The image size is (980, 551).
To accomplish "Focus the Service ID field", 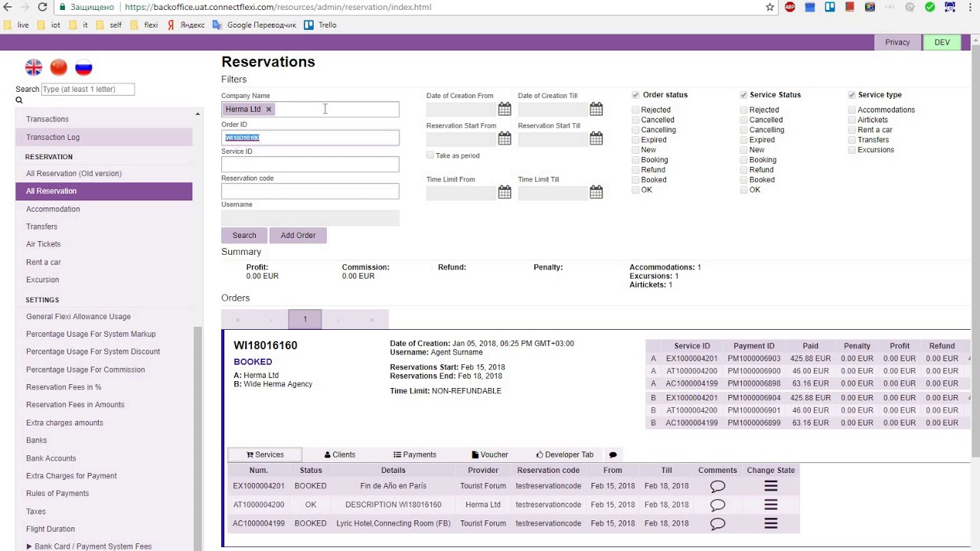I will [x=310, y=165].
